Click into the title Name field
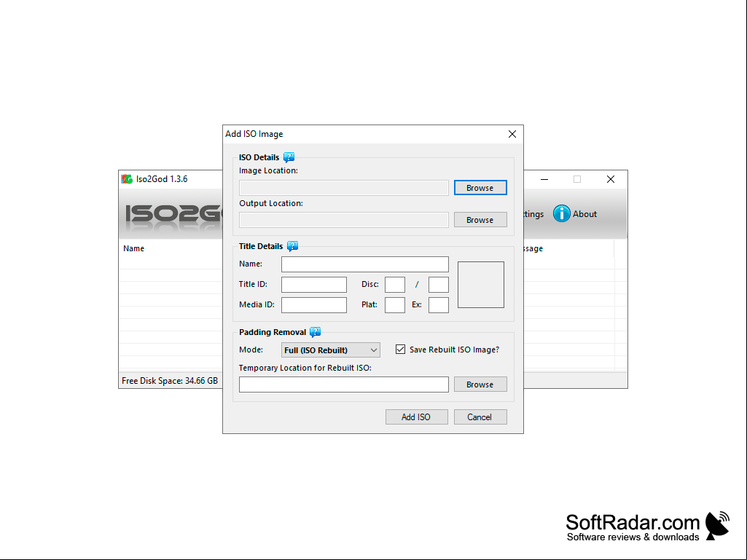Image resolution: width=747 pixels, height=560 pixels. [x=365, y=264]
